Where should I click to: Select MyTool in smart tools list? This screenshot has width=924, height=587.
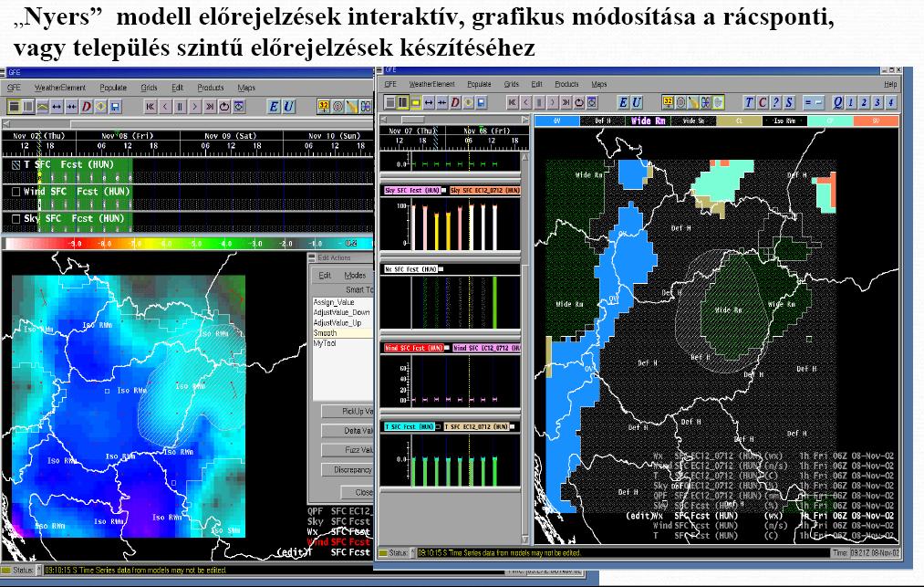click(342, 342)
